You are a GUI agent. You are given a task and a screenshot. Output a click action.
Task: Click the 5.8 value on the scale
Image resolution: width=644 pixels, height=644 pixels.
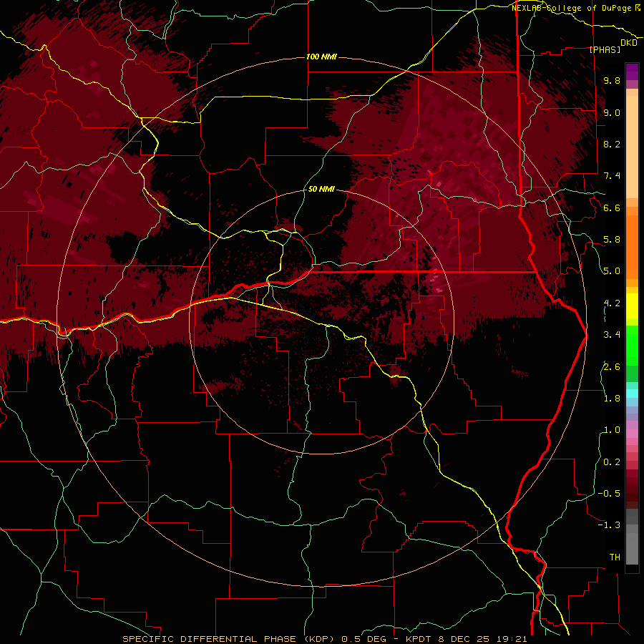coord(612,240)
